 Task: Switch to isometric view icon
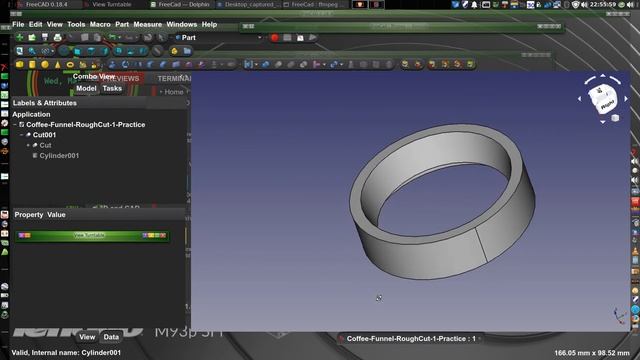[63, 51]
